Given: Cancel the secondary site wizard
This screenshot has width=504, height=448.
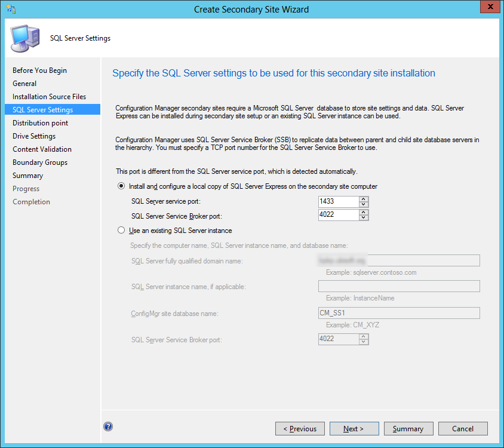Looking at the screenshot, I should coord(463,429).
